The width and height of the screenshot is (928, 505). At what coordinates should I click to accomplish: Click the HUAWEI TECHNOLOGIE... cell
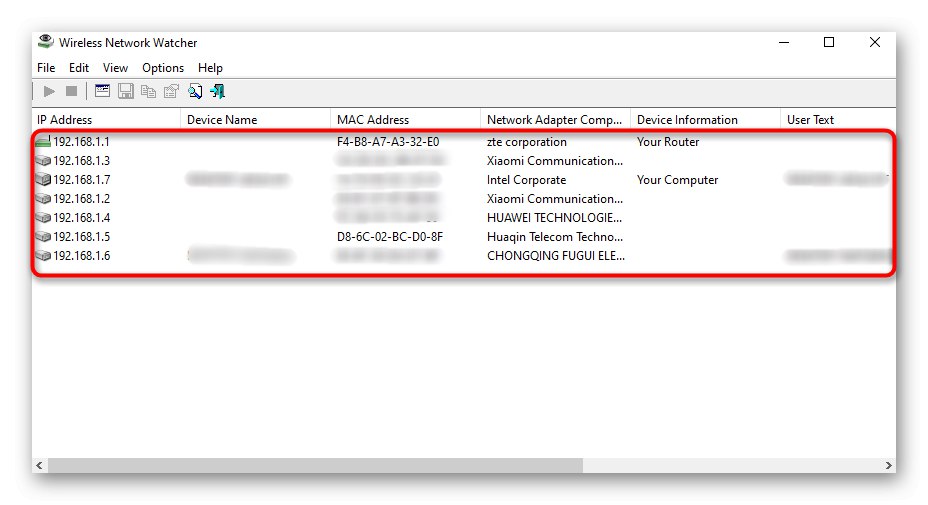[x=555, y=217]
